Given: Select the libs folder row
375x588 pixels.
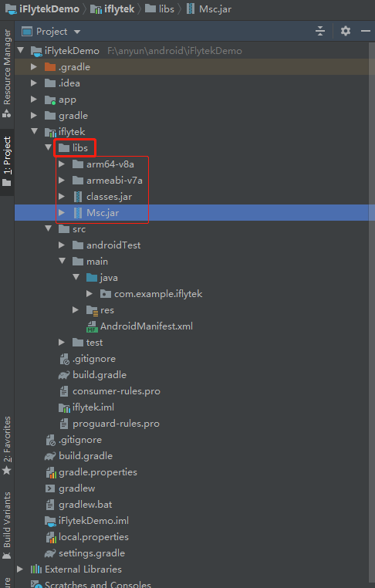Looking at the screenshot, I should coord(194,147).
